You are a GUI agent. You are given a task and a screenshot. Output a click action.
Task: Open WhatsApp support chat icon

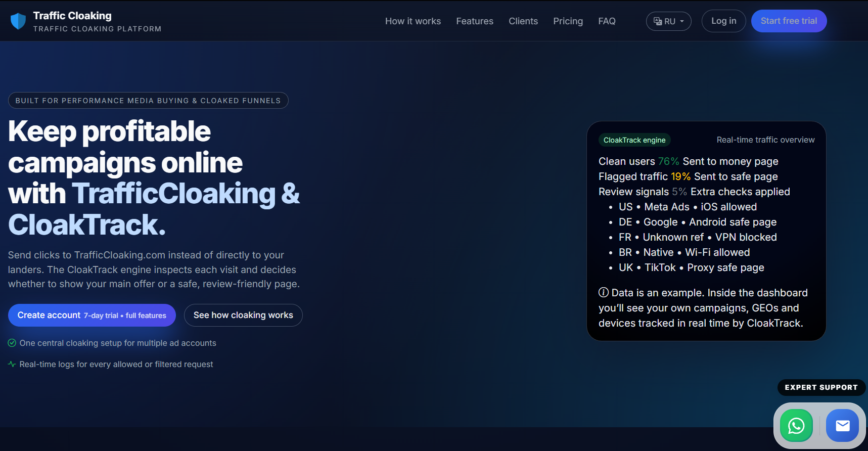click(796, 426)
